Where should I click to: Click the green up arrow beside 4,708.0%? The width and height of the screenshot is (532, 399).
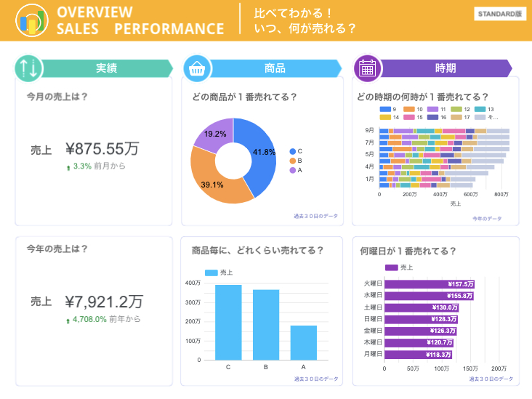(x=68, y=321)
